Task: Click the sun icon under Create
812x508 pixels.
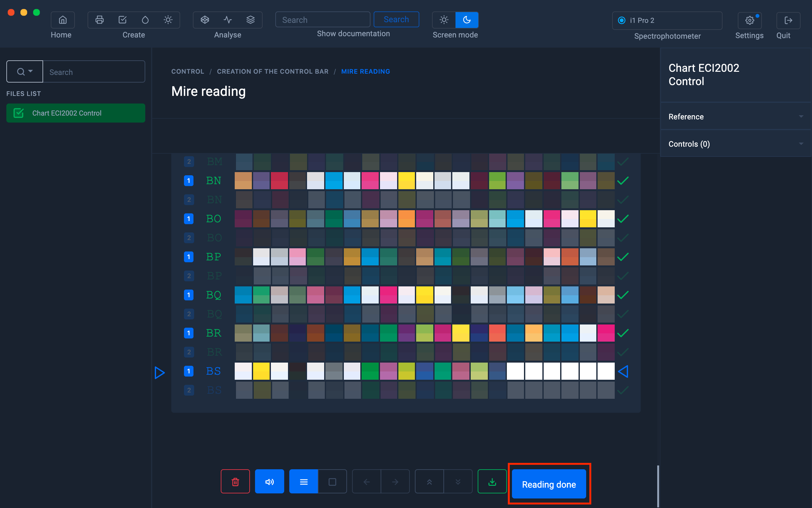Action: [x=168, y=20]
